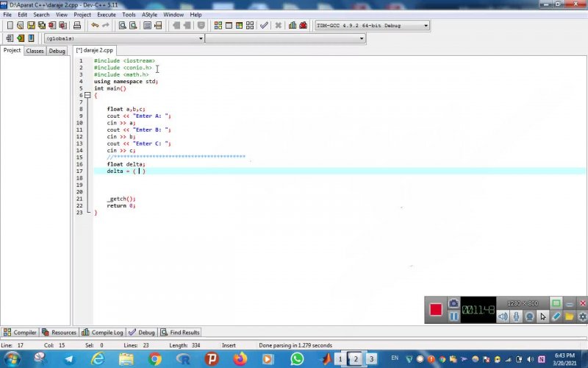This screenshot has width=588, height=368.
Task: Select the daraje 2.cpp editor tab
Action: (95, 50)
